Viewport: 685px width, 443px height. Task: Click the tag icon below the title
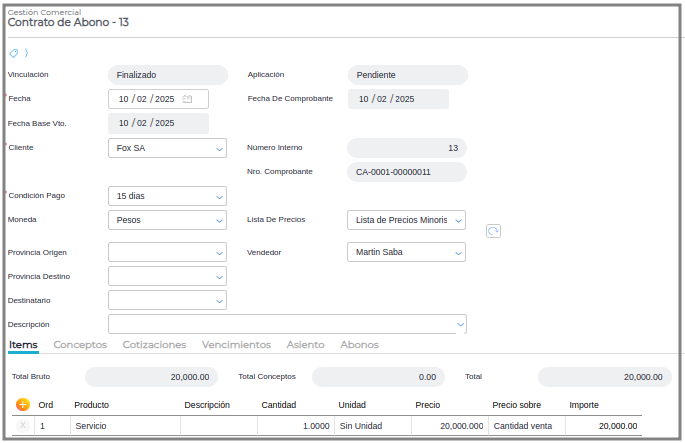[13, 53]
